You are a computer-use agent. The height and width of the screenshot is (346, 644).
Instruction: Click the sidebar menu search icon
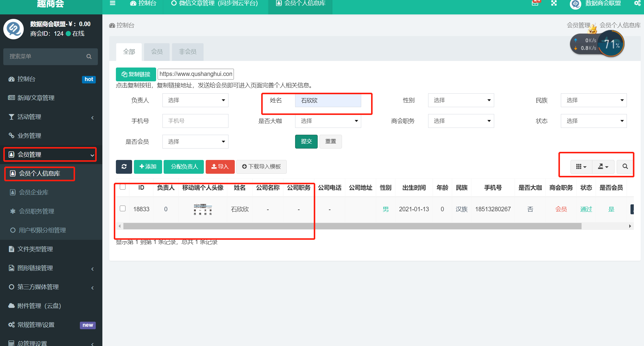[x=89, y=56]
